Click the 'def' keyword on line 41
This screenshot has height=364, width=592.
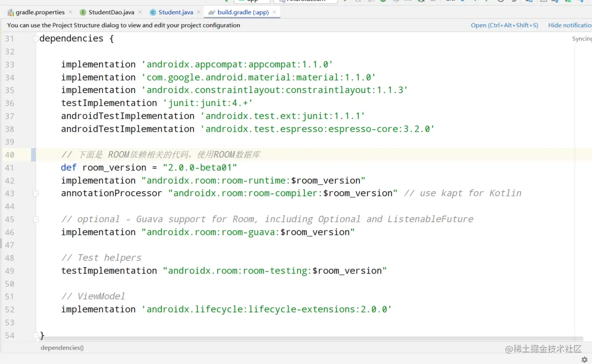[69, 168]
